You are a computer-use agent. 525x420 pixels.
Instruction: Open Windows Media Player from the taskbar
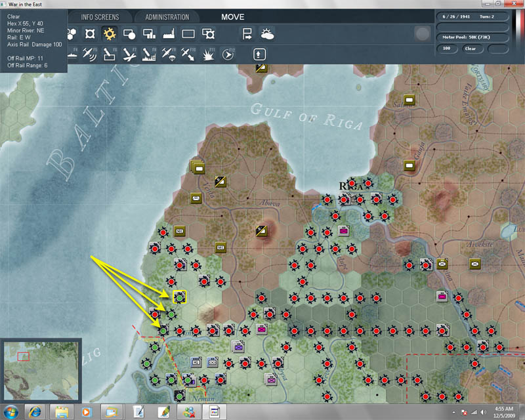[x=86, y=412]
